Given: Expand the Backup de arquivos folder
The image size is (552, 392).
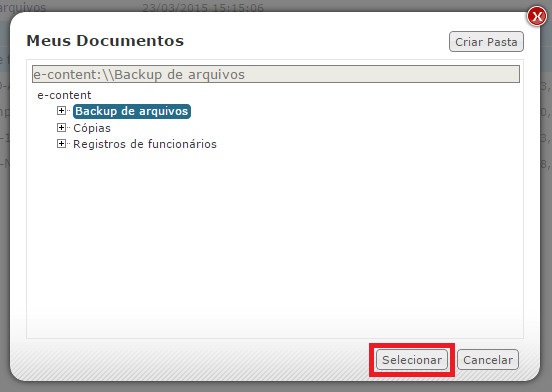Looking at the screenshot, I should [61, 110].
